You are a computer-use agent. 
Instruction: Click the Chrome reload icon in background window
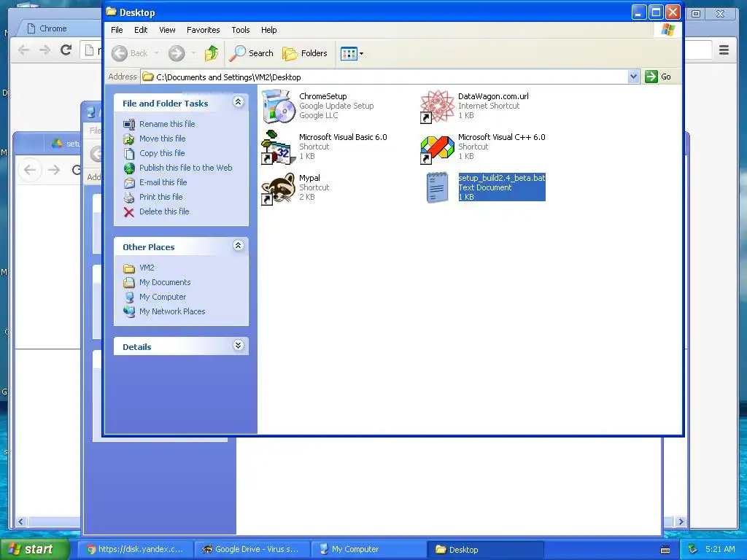[x=66, y=50]
